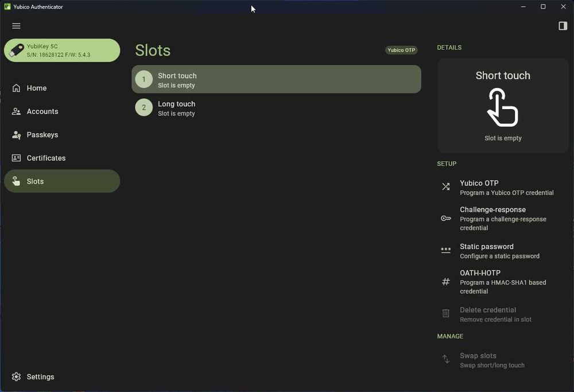Viewport: 574px width, 392px height.
Task: Click the large touch hand icon in Details
Action: pos(503,107)
